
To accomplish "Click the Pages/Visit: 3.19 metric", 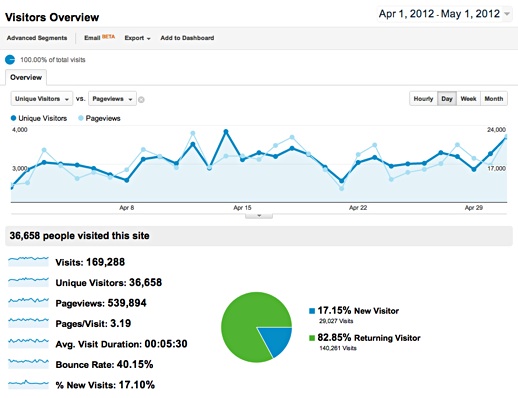I will click(x=93, y=324).
